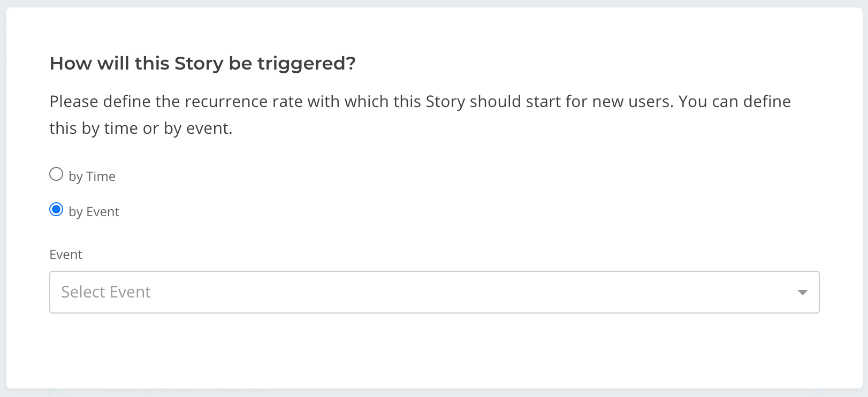Image resolution: width=868 pixels, height=397 pixels.
Task: Click the "by Time" label text
Action: (92, 177)
